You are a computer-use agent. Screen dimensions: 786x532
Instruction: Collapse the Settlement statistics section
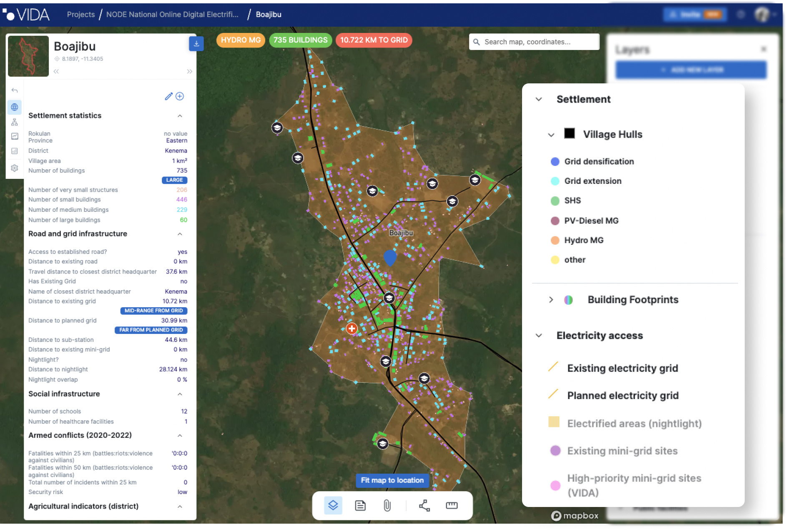point(180,116)
